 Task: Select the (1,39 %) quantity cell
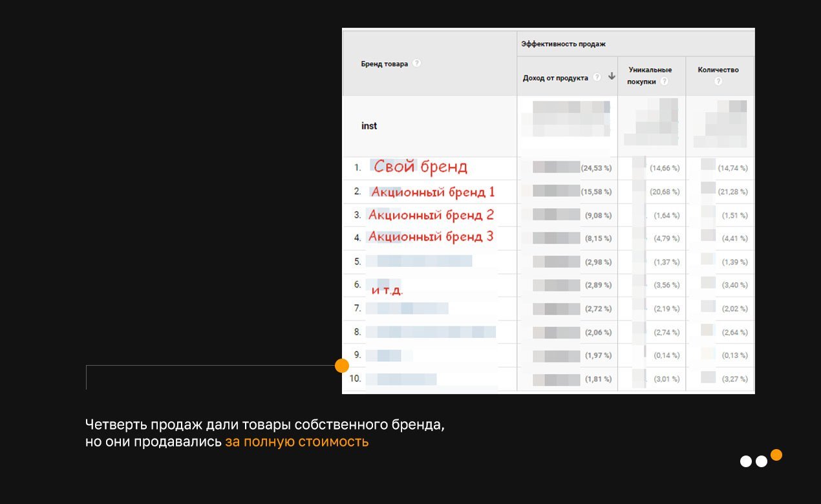click(x=734, y=262)
